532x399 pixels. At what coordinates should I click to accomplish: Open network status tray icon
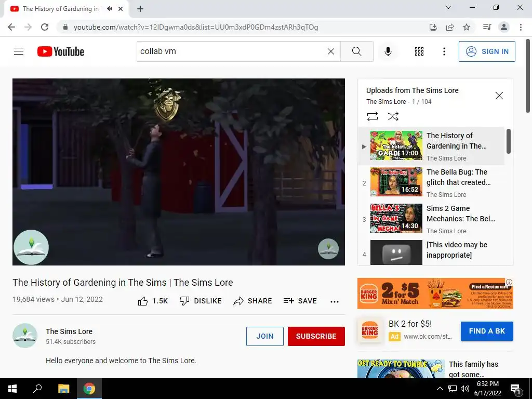click(453, 389)
